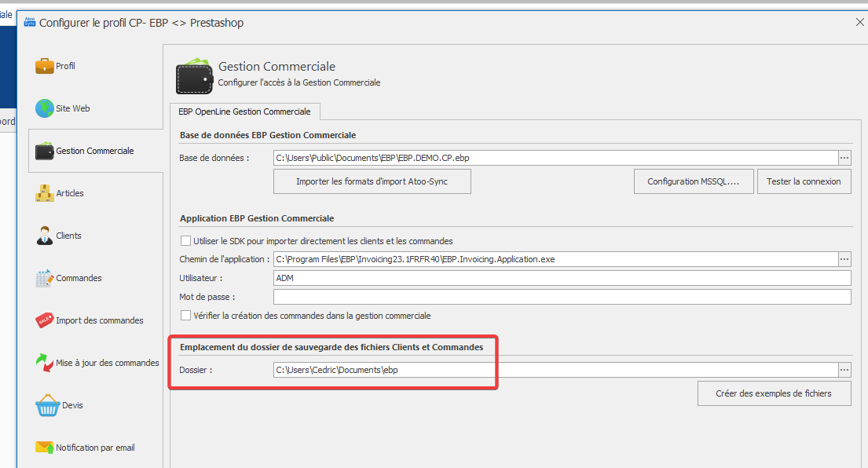Viewport: 868px width, 468px height.
Task: Switch to the Commandes label
Action: coord(79,278)
